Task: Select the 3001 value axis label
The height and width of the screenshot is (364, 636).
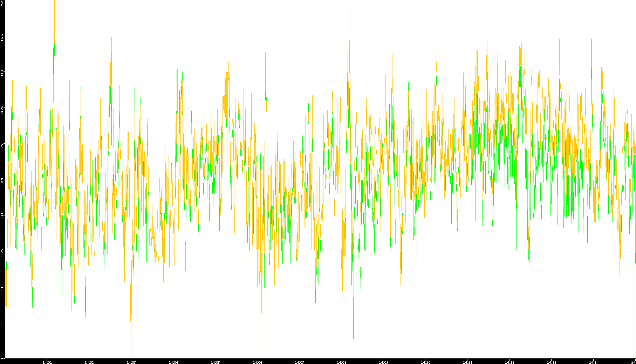Action: 2,74
